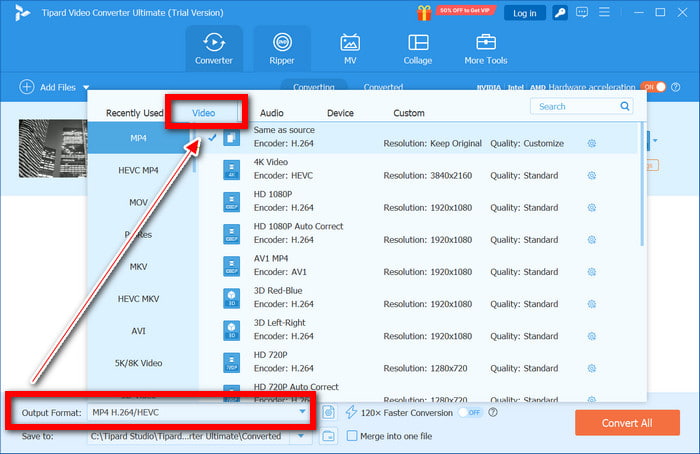Click the Convert All button

[627, 422]
